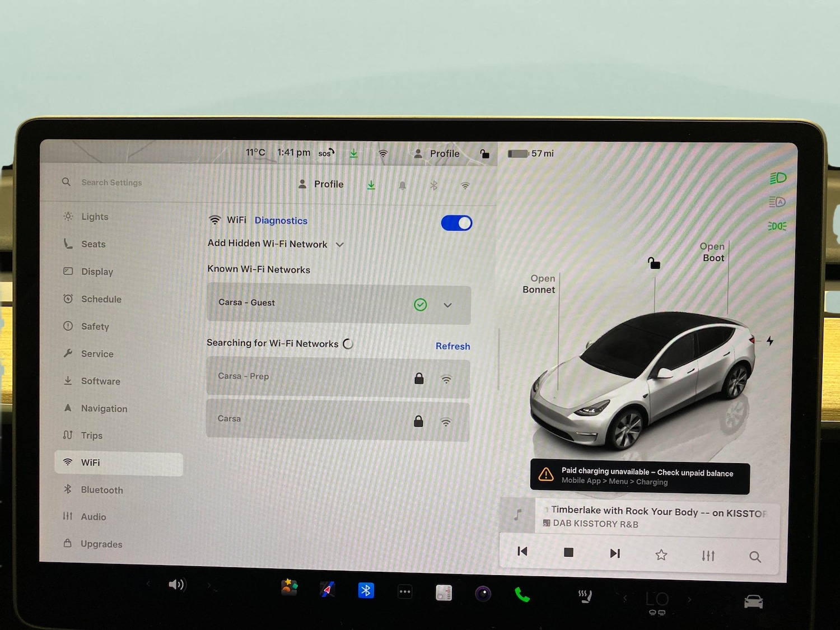Select the Bluetooth icon in the dock
The image size is (840, 630).
[366, 590]
